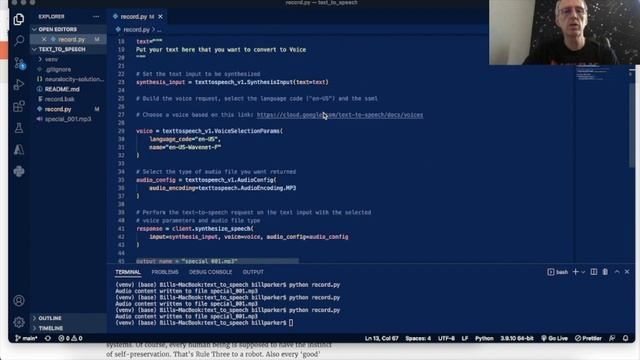
Task: Click the Spaces: 4 indentation setting
Action: (418, 338)
